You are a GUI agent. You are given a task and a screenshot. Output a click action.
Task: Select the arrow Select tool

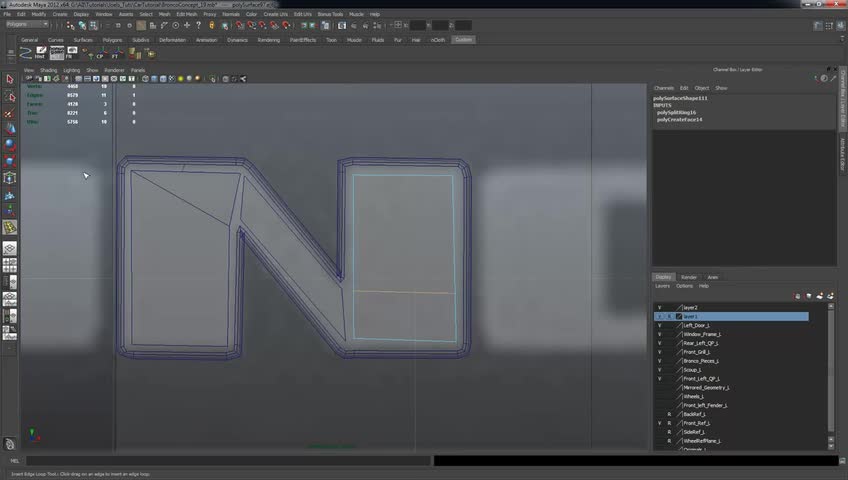[10, 79]
